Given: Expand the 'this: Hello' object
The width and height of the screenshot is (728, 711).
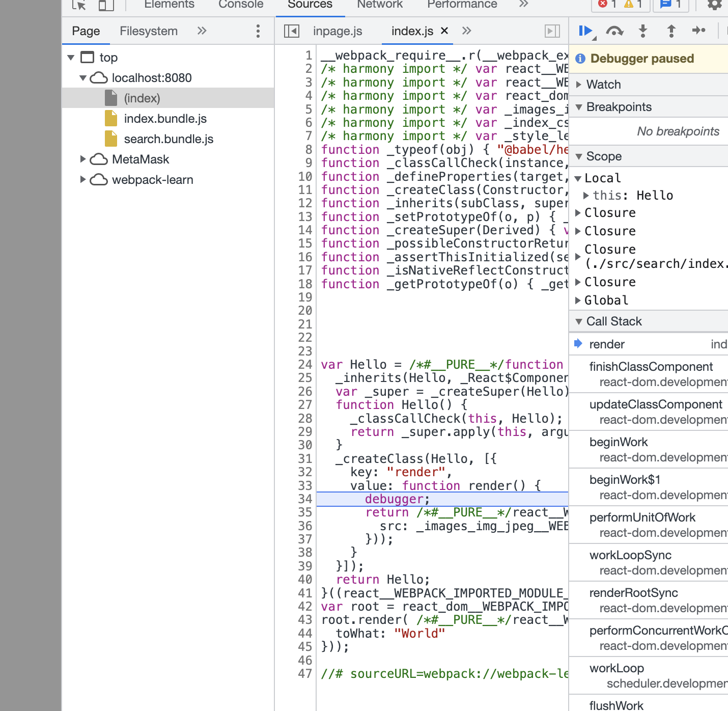Looking at the screenshot, I should (x=586, y=195).
